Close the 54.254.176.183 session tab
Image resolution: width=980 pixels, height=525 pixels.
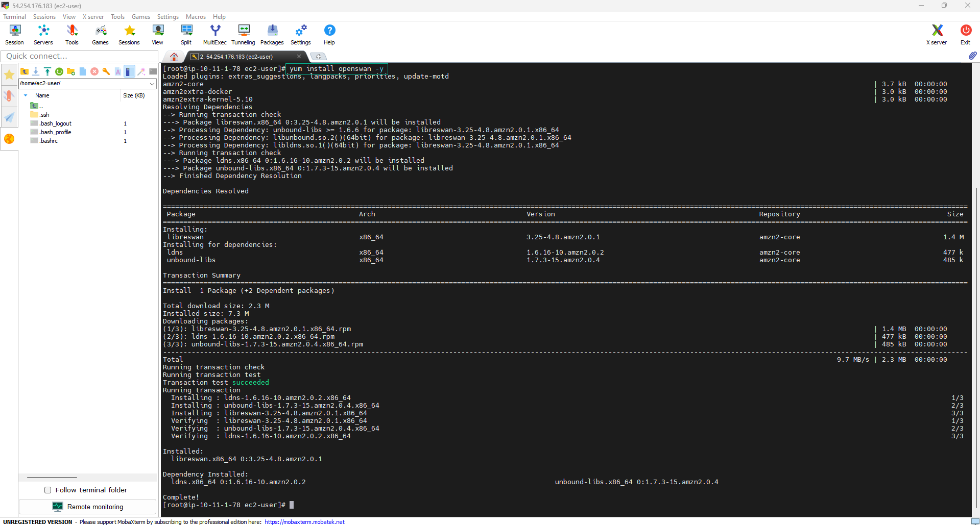(299, 57)
